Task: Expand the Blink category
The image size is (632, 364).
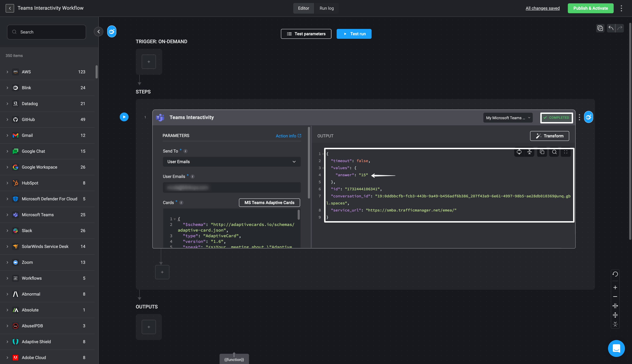Action: [7, 88]
